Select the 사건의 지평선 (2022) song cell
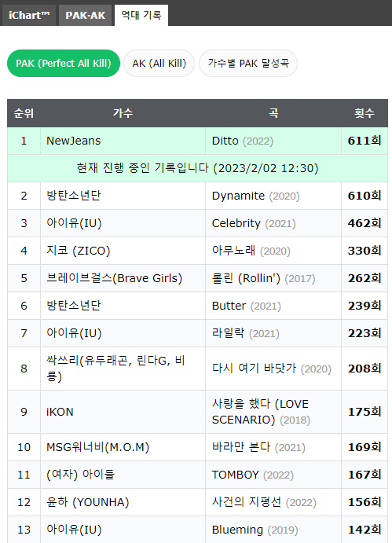This screenshot has height=543, width=392. click(x=273, y=502)
